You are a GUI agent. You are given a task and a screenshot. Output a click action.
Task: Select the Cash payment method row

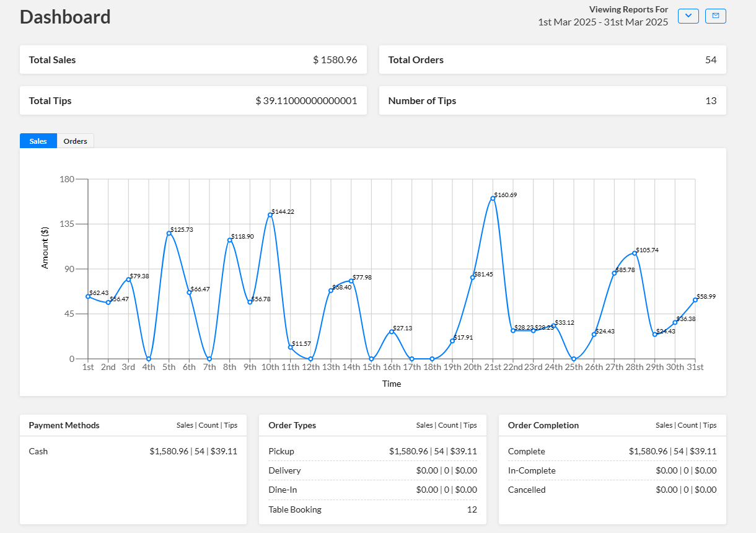click(x=133, y=451)
